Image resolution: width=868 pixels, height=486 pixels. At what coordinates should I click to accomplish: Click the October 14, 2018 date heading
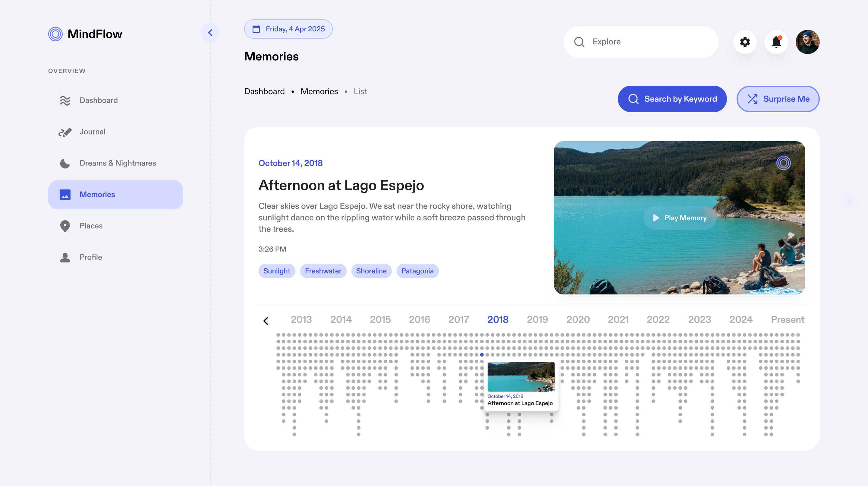(x=291, y=163)
